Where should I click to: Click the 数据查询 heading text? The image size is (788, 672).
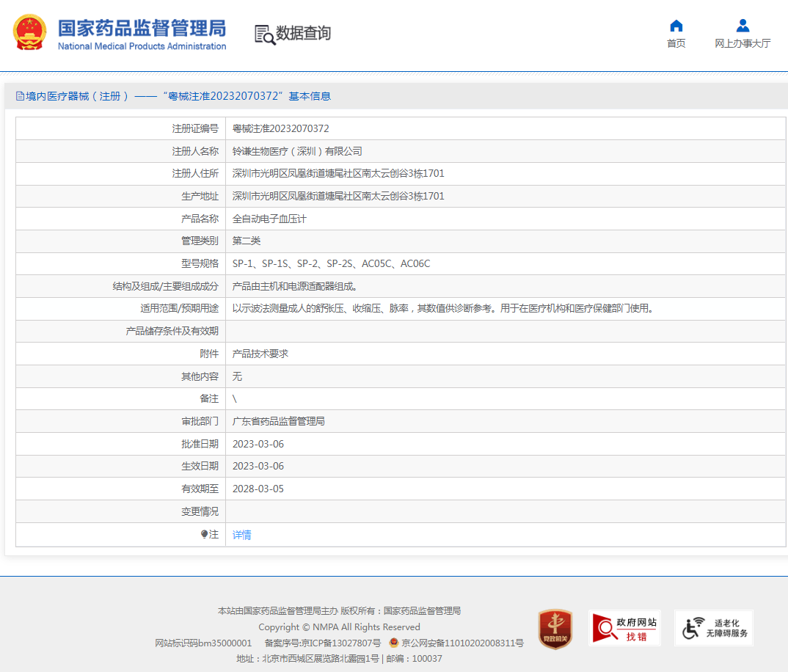point(303,34)
